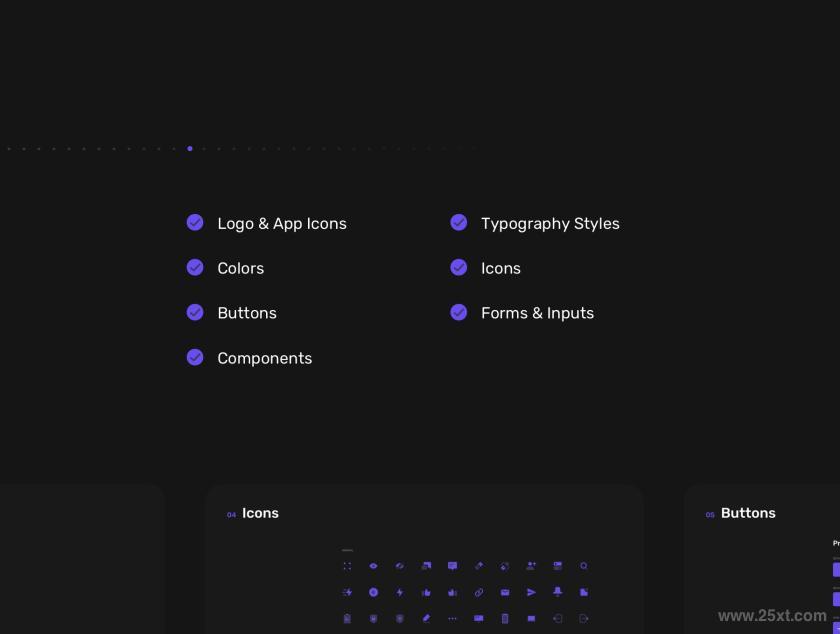Select the chain link icon

click(478, 592)
